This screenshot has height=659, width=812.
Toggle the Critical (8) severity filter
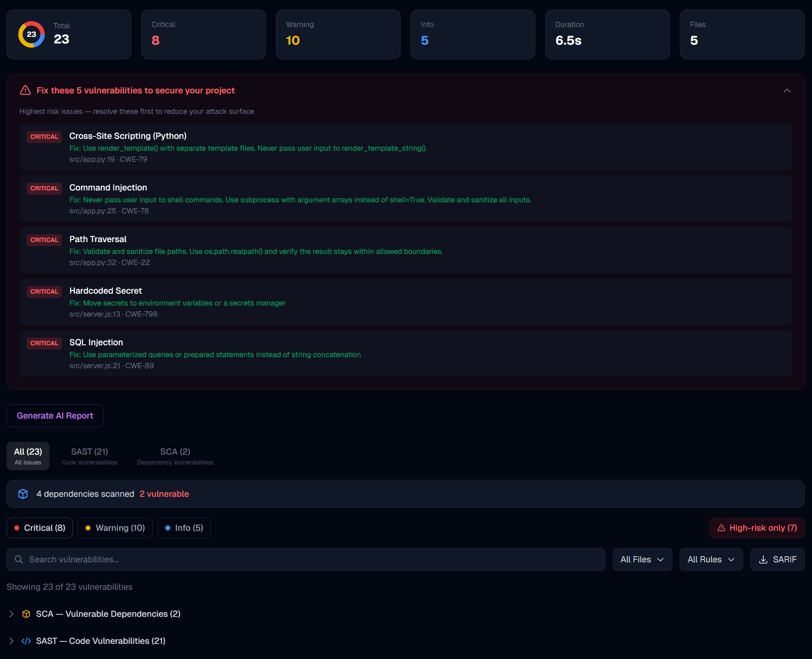[39, 528]
